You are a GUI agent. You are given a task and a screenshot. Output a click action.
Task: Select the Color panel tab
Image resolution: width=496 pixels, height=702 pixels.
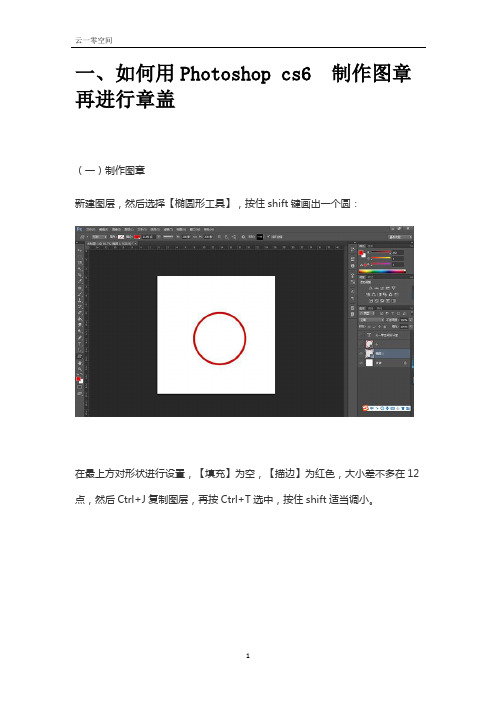(x=362, y=246)
